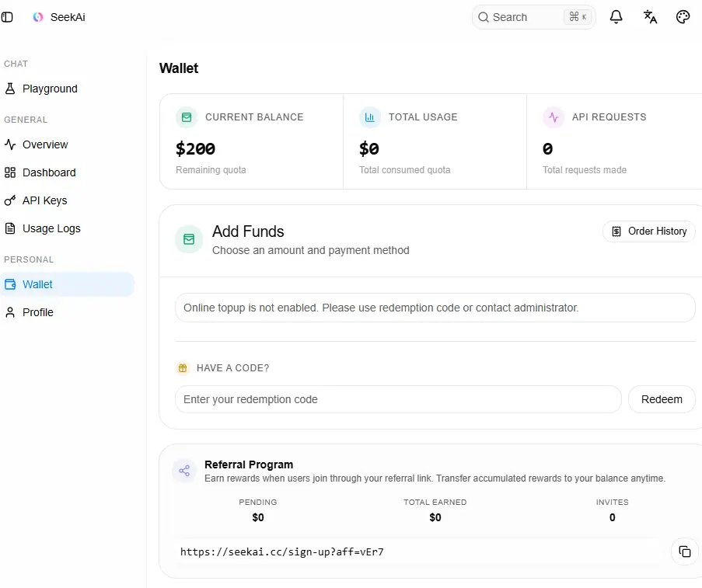Click the Wallet sidebar icon
The width and height of the screenshot is (702, 588).
[x=10, y=284]
